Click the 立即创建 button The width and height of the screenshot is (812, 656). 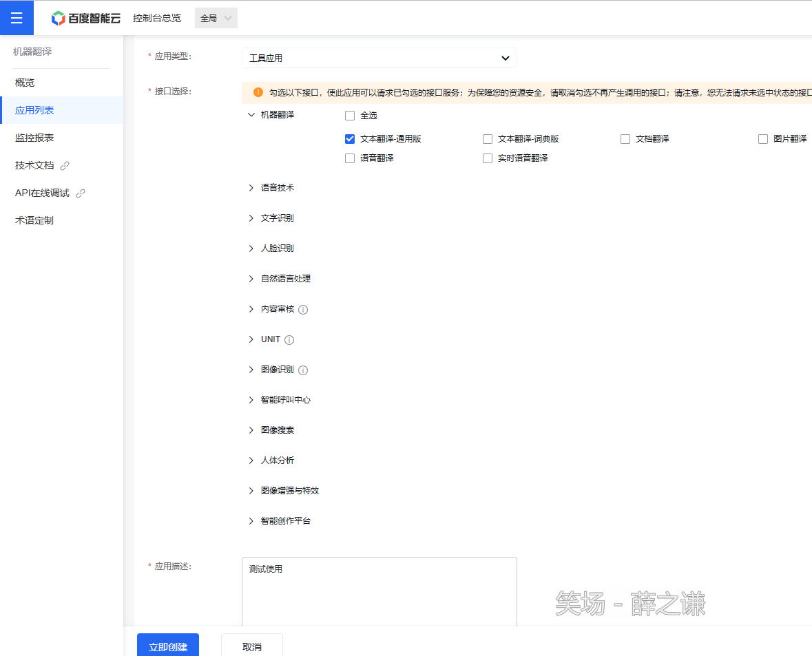pos(168,646)
